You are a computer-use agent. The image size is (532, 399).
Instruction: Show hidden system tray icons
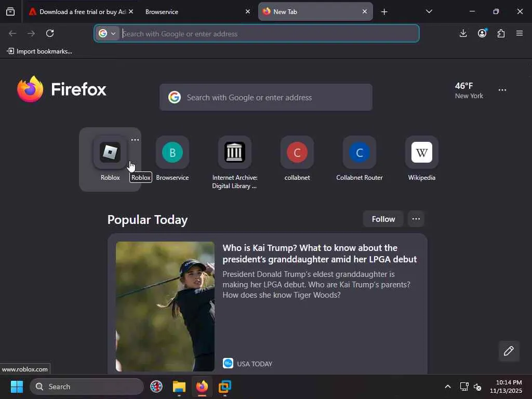click(448, 387)
